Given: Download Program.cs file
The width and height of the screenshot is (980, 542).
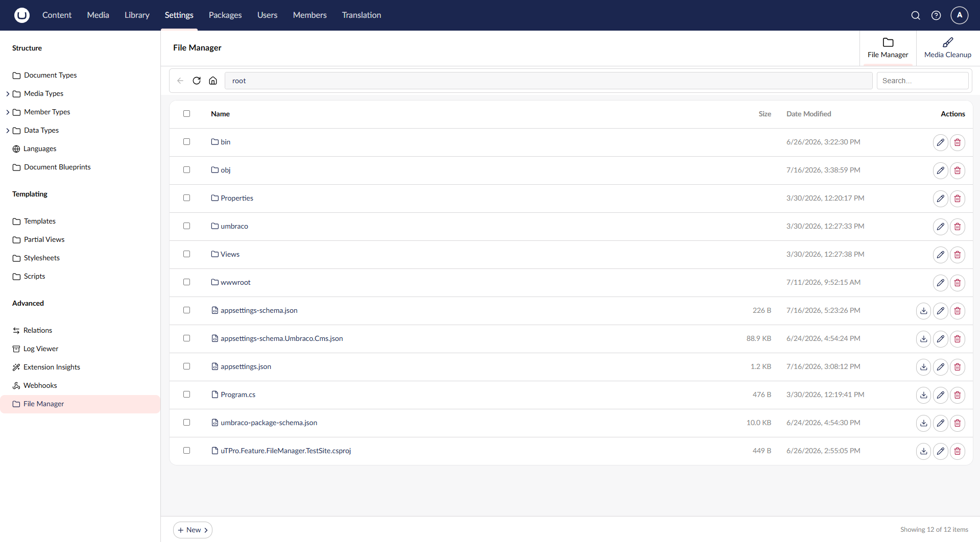Looking at the screenshot, I should (924, 395).
